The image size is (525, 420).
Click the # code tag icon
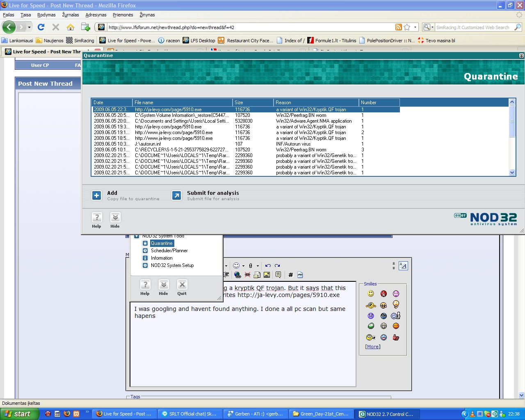[x=290, y=275]
